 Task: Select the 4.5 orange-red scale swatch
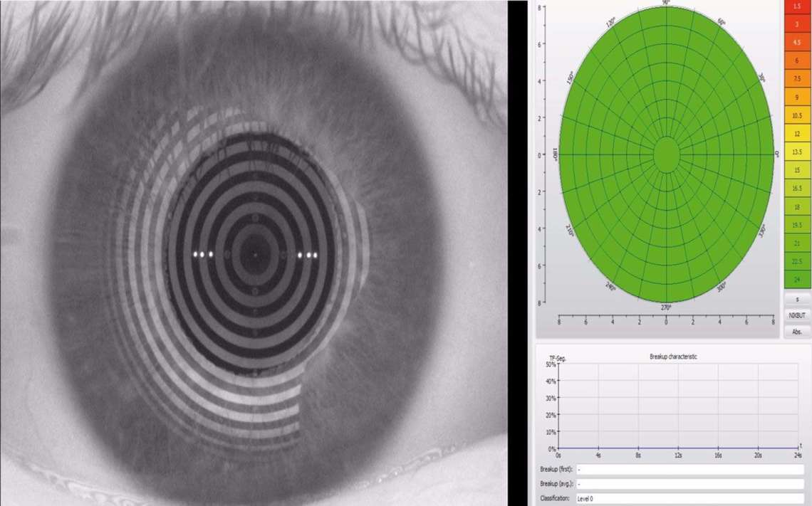797,42
